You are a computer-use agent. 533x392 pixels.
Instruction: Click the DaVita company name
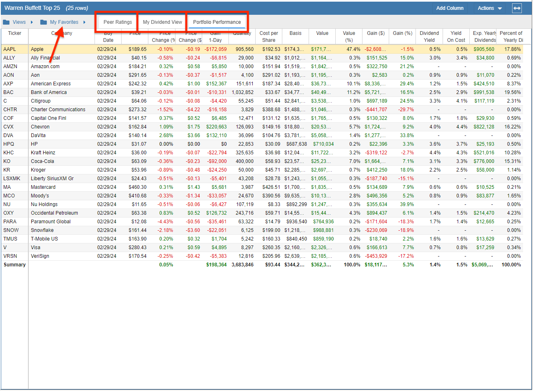[38, 135]
